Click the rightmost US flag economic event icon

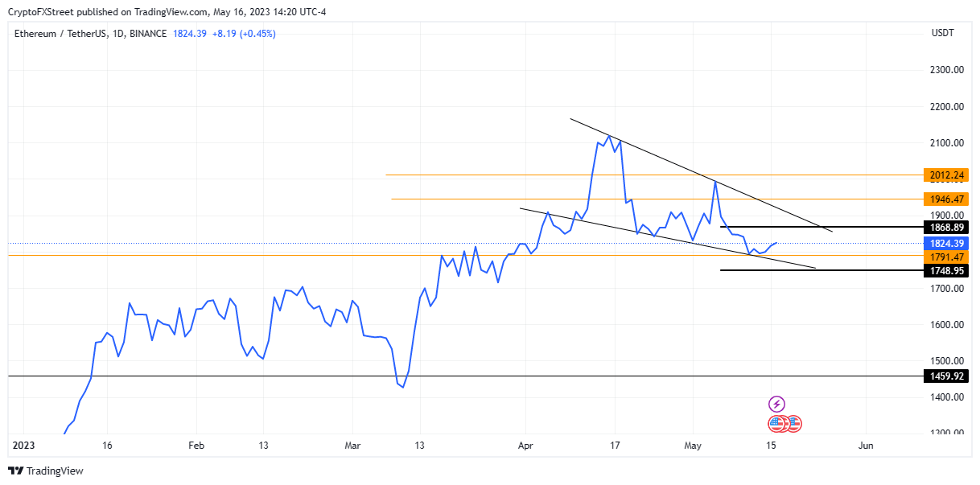click(794, 423)
